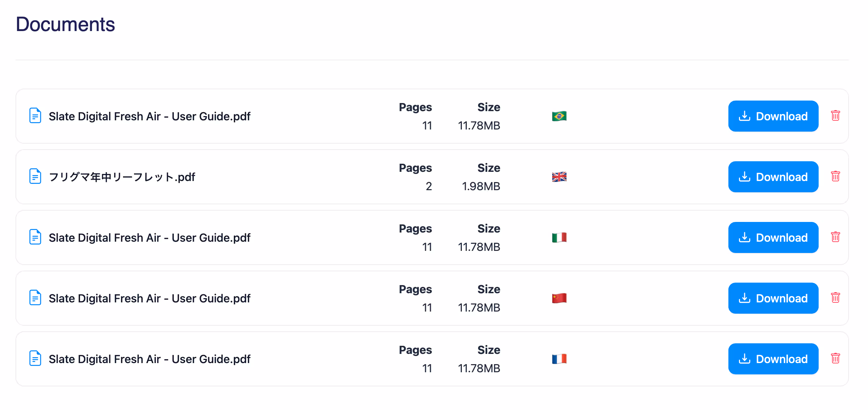868x410 pixels.
Task: Click the France flag icon
Action: click(559, 359)
